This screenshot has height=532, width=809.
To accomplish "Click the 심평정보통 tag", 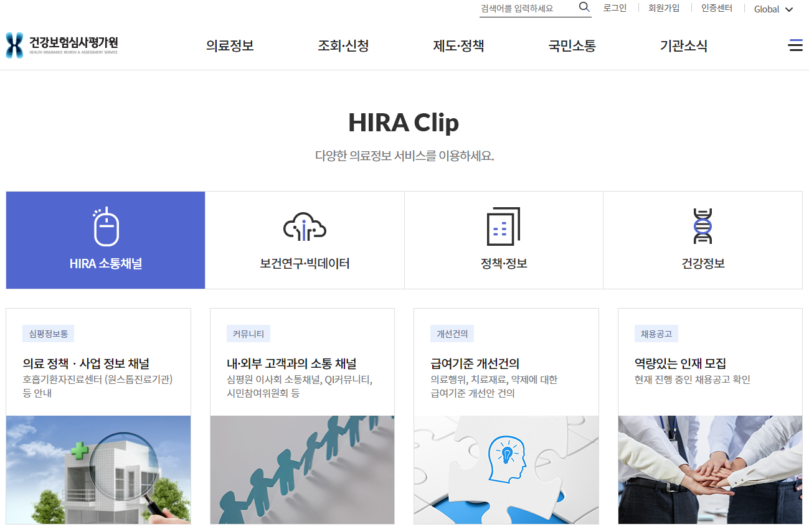I will pos(49,334).
